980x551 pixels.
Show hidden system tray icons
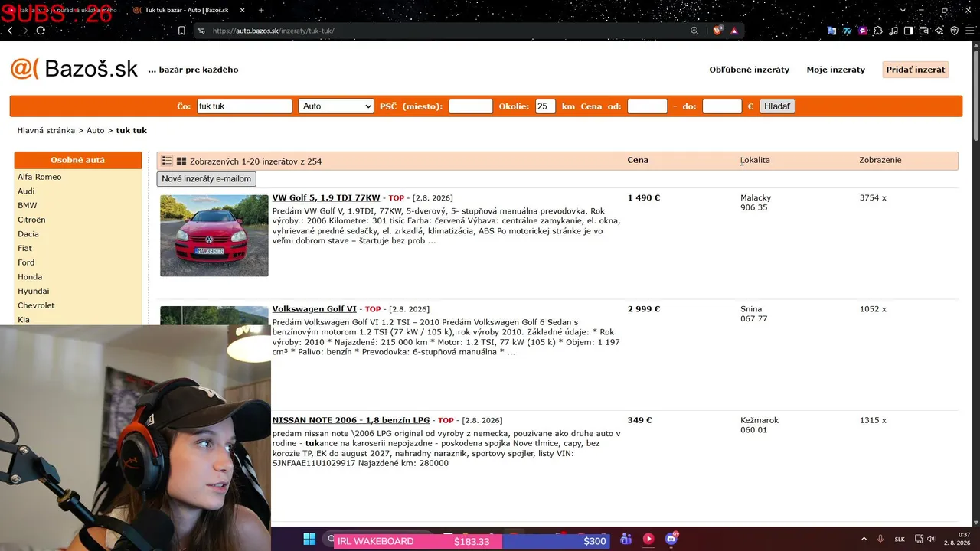[x=864, y=539]
